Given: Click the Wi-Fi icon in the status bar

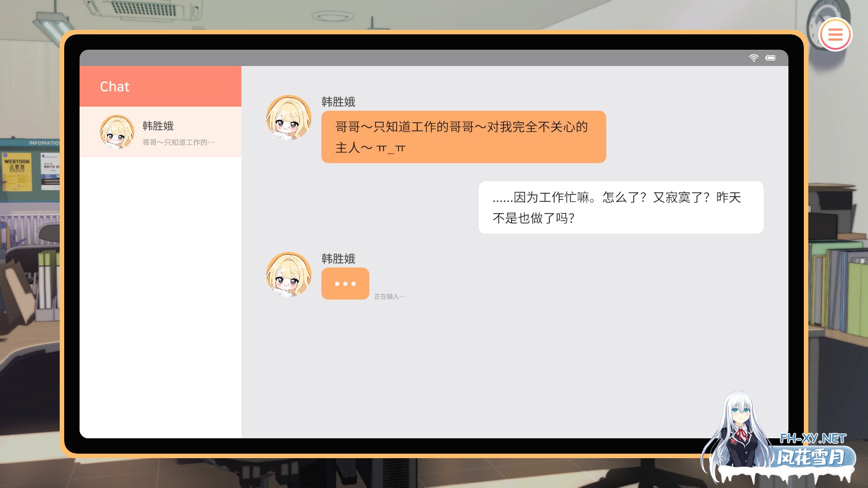Looking at the screenshot, I should [x=753, y=58].
